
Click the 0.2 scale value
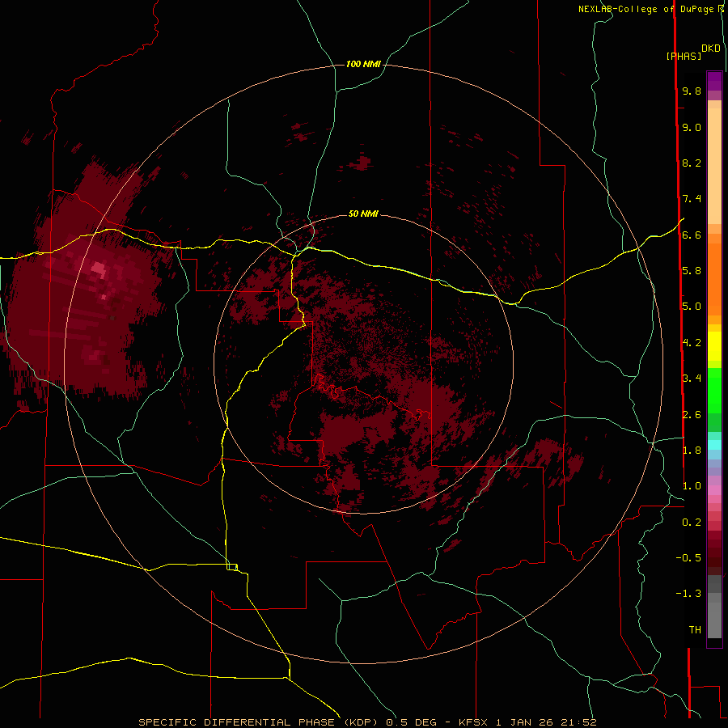[692, 523]
